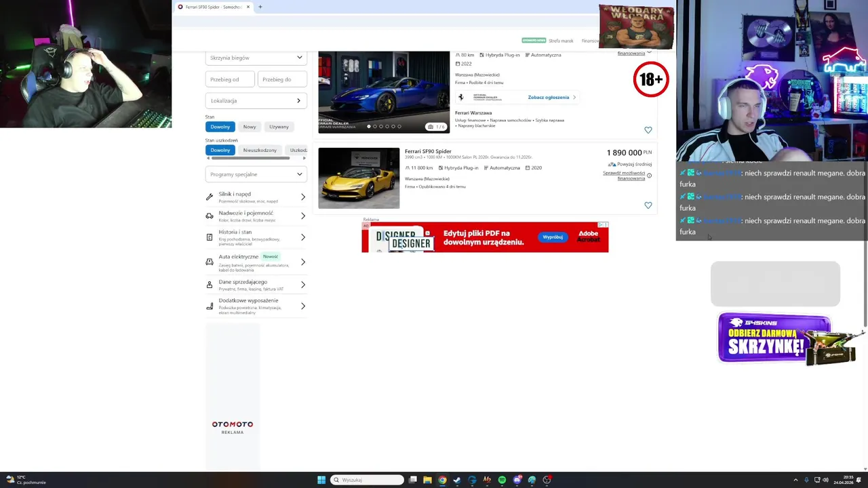
Task: Open Task View in the taskbar
Action: (412, 480)
